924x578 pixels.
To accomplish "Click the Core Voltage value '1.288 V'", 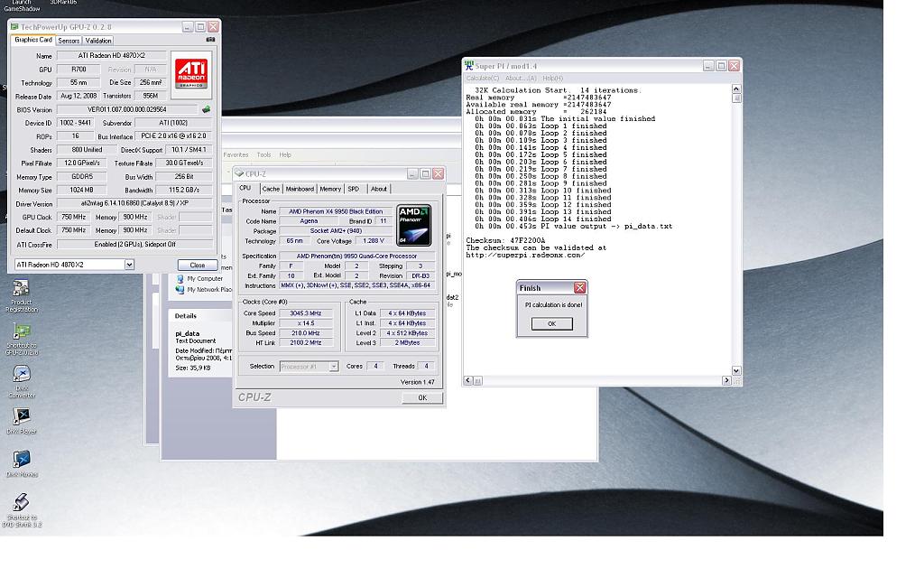I will (x=374, y=240).
